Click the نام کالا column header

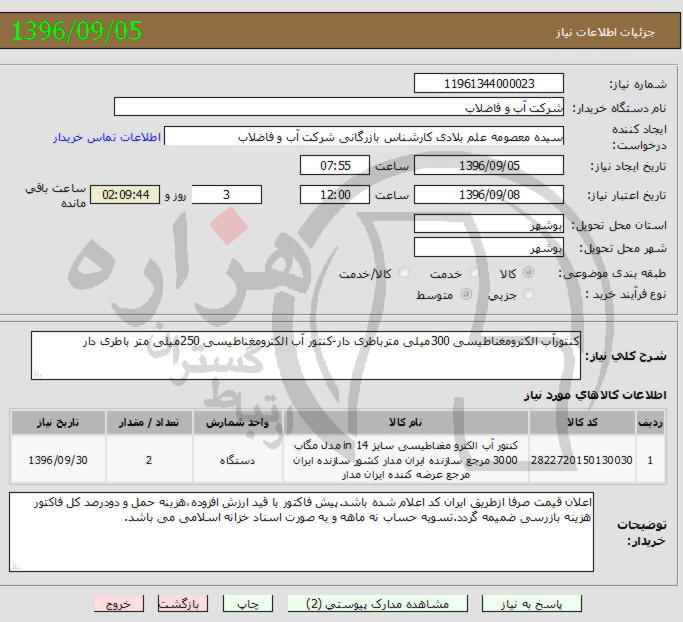(406, 423)
